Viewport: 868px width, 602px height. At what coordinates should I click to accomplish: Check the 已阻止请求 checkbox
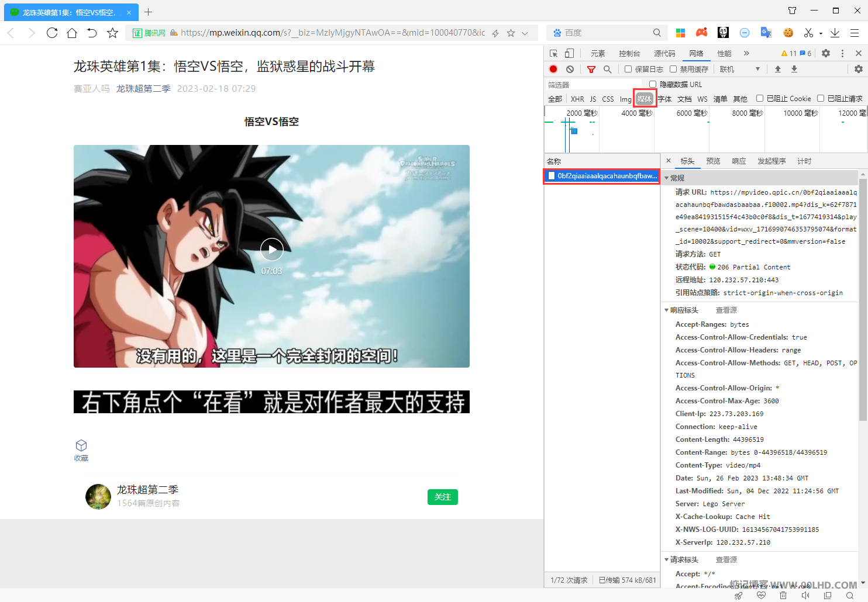click(821, 98)
